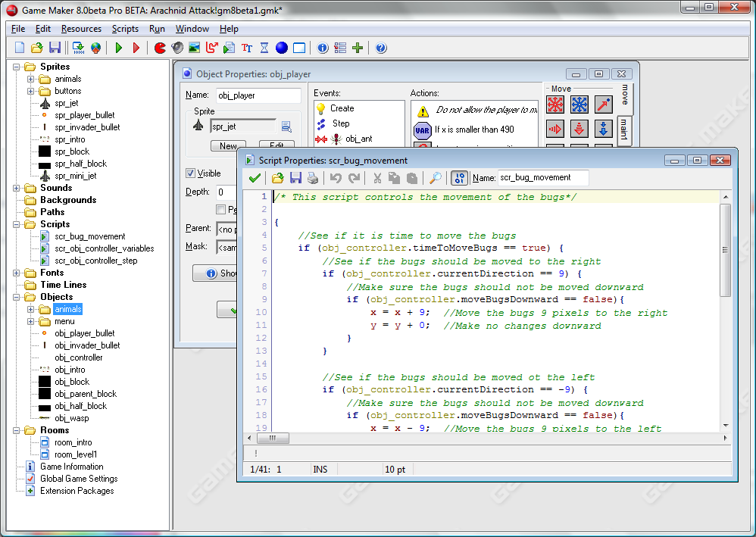Expand the menu objects group
This screenshot has width=756, height=537.
(x=31, y=322)
